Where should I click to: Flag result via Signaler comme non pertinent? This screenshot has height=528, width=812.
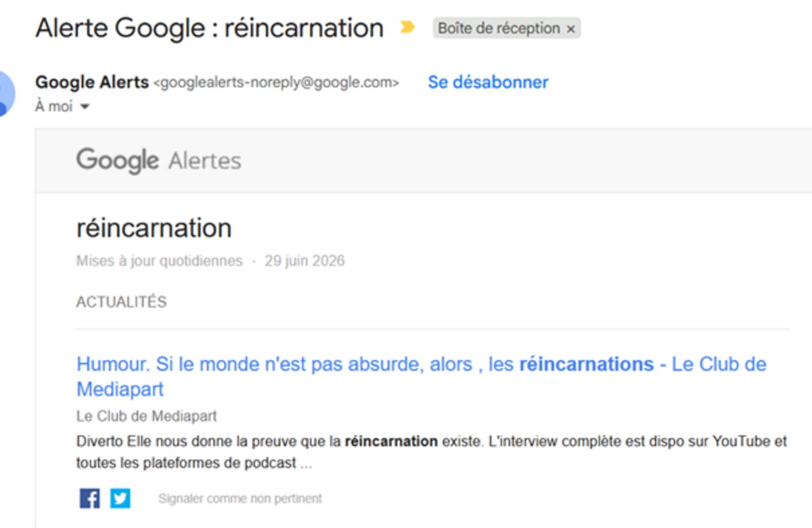click(x=240, y=499)
